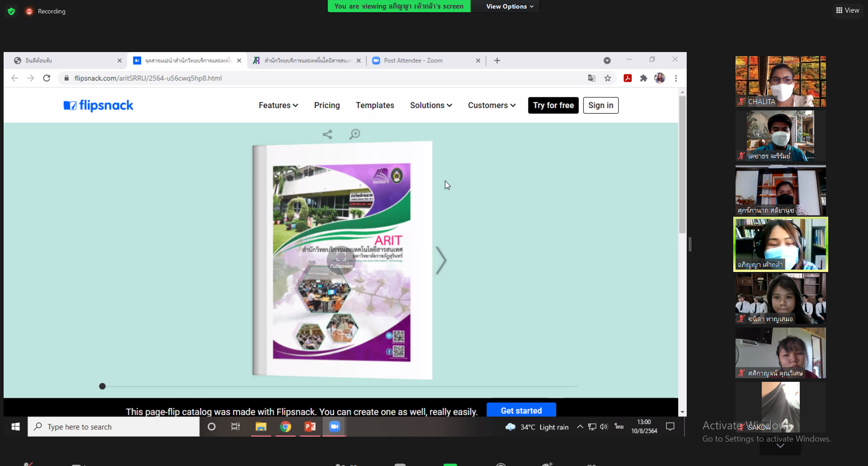Click the Windows search input box
This screenshot has width=868, height=466.
point(113,427)
